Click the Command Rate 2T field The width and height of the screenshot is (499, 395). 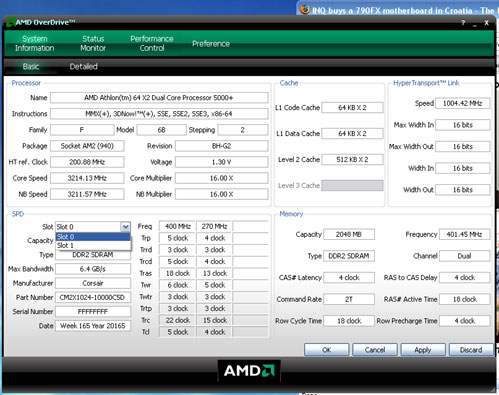[349, 299]
